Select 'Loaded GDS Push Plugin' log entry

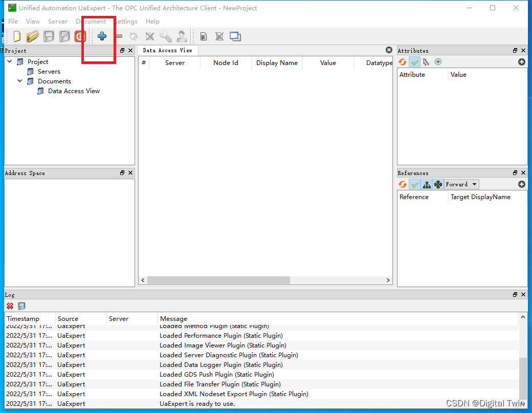pos(261,375)
